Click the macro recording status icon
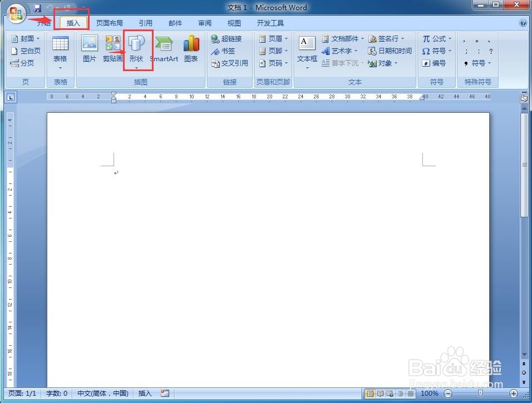 (165, 393)
